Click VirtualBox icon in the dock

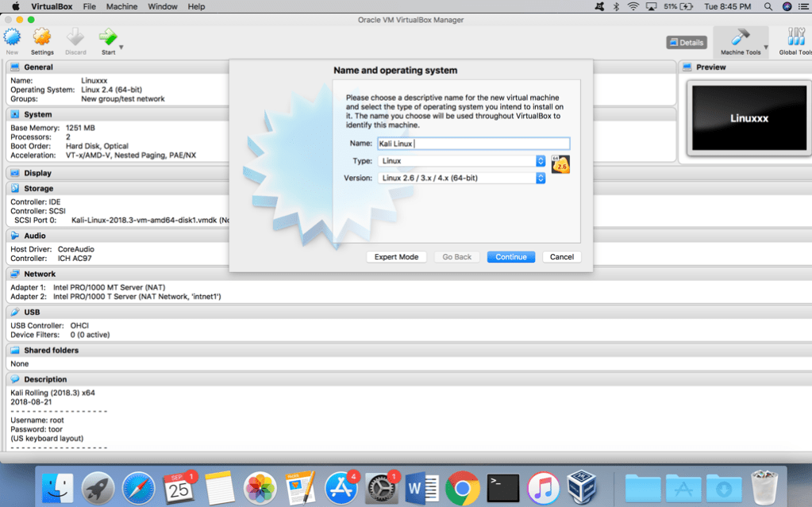tap(582, 487)
